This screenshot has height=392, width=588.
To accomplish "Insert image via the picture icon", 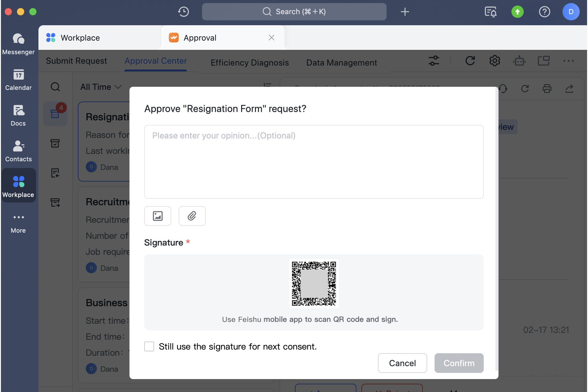I will (x=157, y=216).
